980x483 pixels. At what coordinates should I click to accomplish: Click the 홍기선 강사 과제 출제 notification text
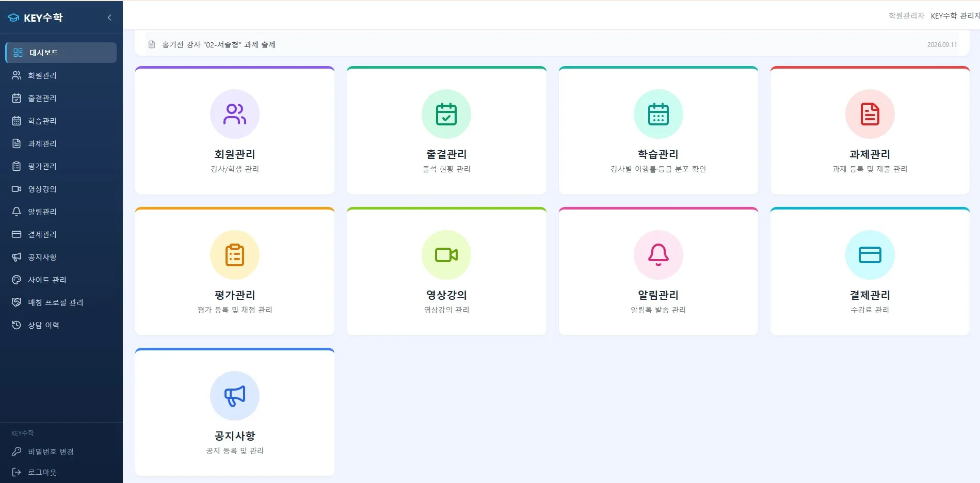[219, 44]
